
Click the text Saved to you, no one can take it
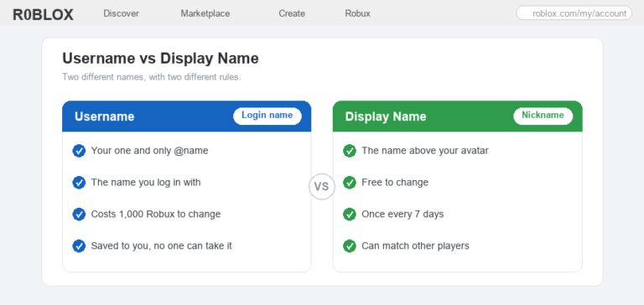[x=161, y=246]
